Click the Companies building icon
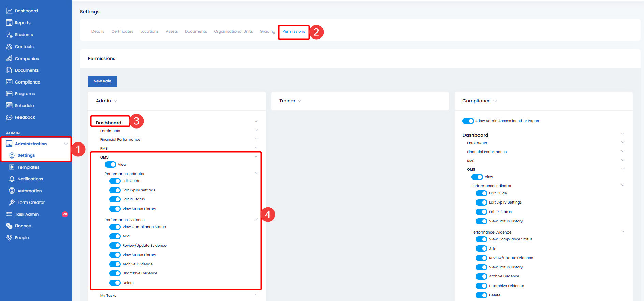644x301 pixels. [x=9, y=59]
